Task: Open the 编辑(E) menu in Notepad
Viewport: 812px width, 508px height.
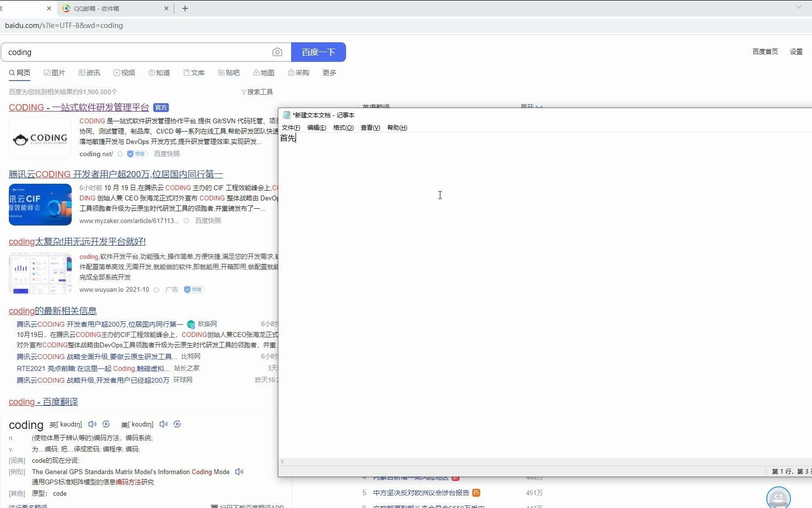Action: click(x=317, y=128)
